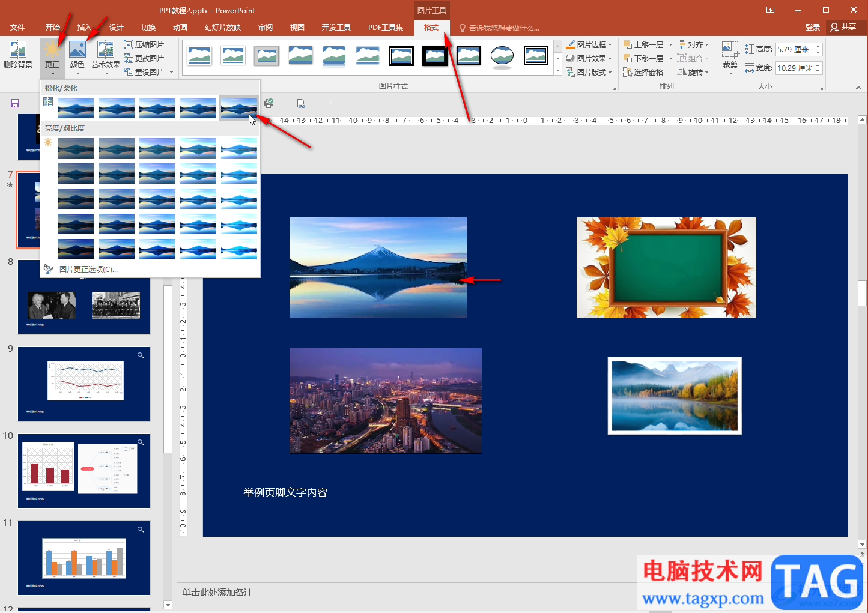
Task: Open the File (文件) tab
Action: pos(17,28)
